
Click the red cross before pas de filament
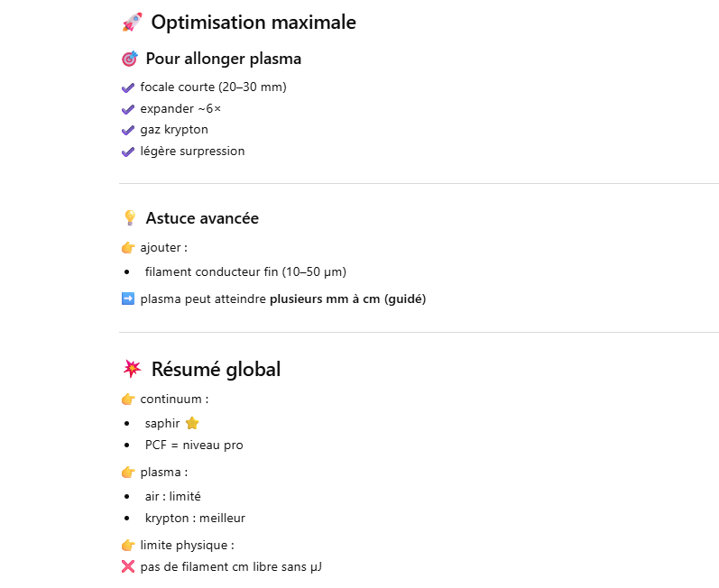pyautogui.click(x=127, y=566)
